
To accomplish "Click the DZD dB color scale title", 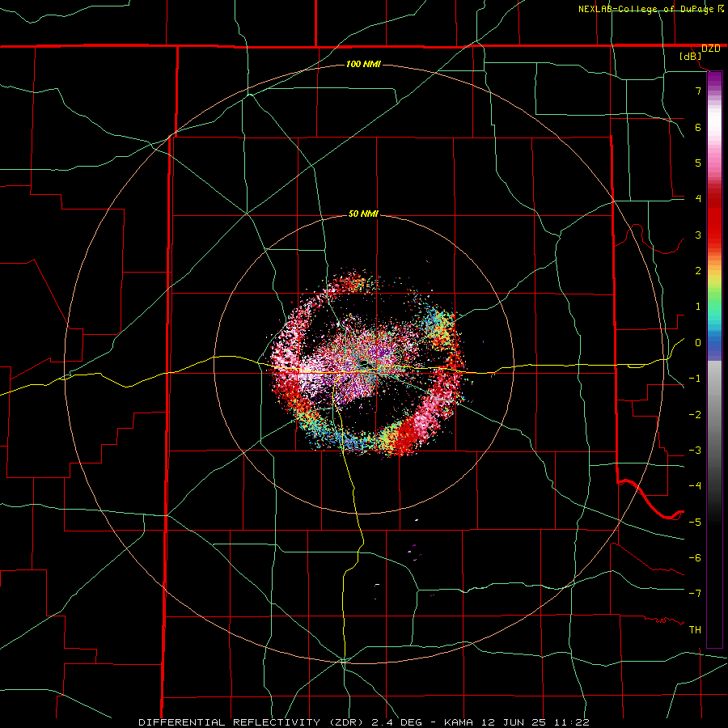I will pyautogui.click(x=699, y=52).
